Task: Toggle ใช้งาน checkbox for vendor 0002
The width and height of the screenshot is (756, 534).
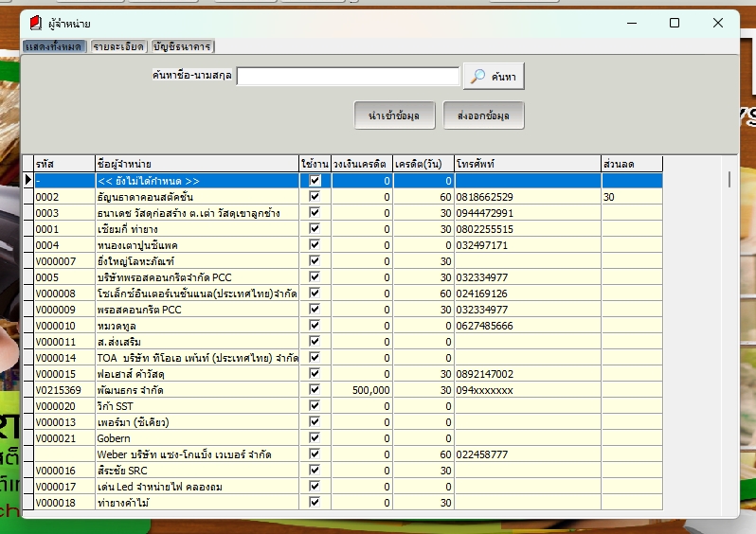Action: 315,197
